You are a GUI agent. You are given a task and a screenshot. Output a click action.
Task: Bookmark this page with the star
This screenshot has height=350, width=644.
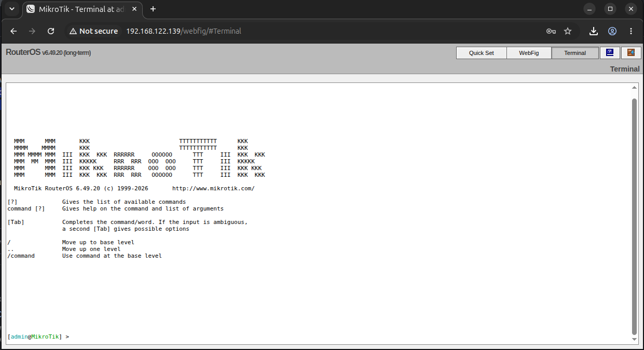click(x=568, y=31)
